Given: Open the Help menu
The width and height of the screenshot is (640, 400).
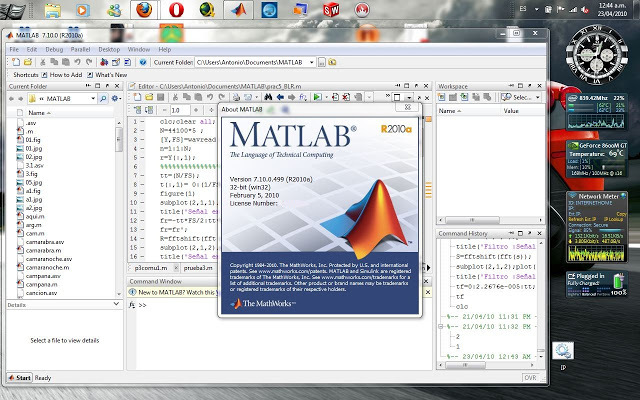Looking at the screenshot, I should (164, 49).
